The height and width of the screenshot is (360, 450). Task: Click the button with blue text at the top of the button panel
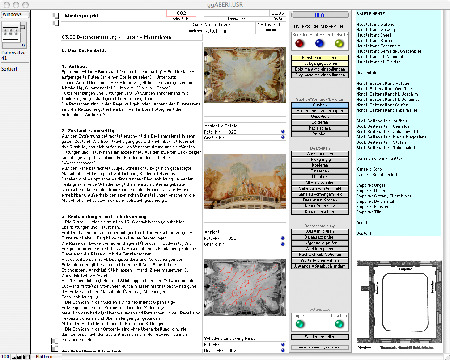pyautogui.click(x=320, y=15)
